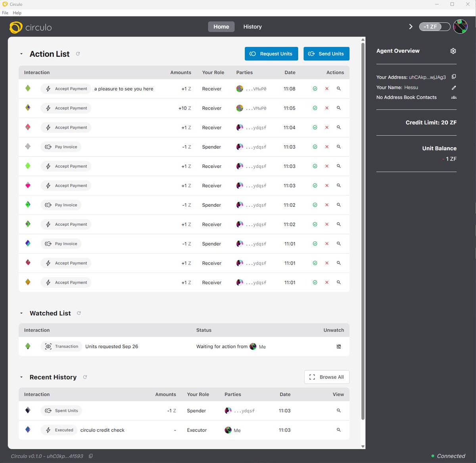Screen dimensions: 476x463
Task: Collapse the Watched List section
Action: pos(21,313)
